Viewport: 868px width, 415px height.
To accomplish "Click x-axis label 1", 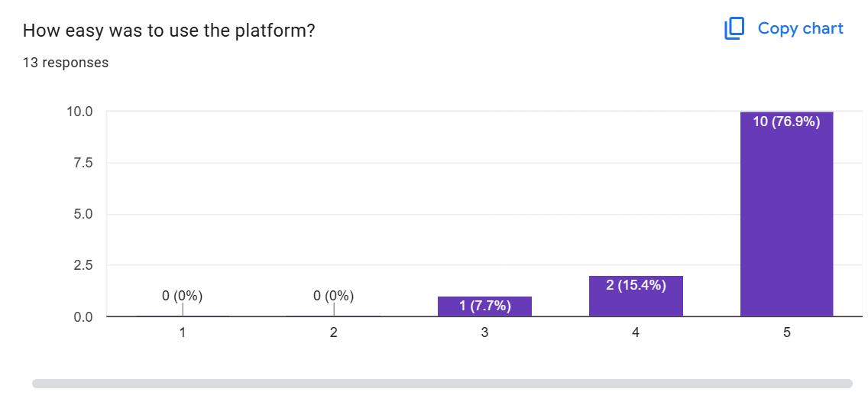I will 183,333.
